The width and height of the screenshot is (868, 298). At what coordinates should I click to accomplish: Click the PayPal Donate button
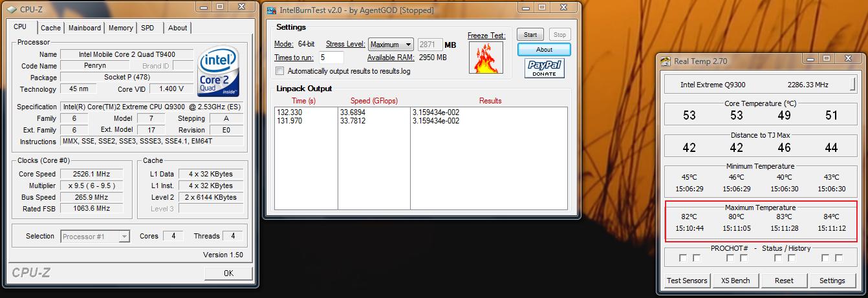pyautogui.click(x=544, y=69)
